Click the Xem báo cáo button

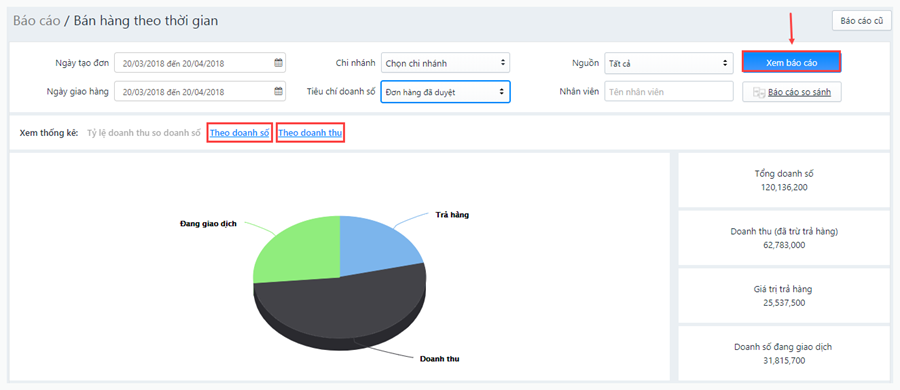pyautogui.click(x=792, y=62)
